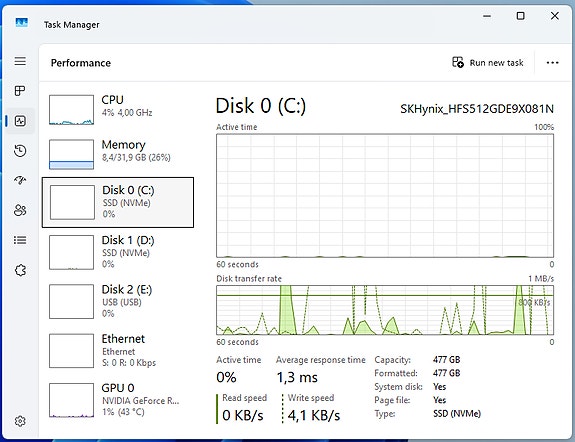
Task: Select the GPU 0 NVIDIA GeForce entry
Action: click(x=118, y=400)
